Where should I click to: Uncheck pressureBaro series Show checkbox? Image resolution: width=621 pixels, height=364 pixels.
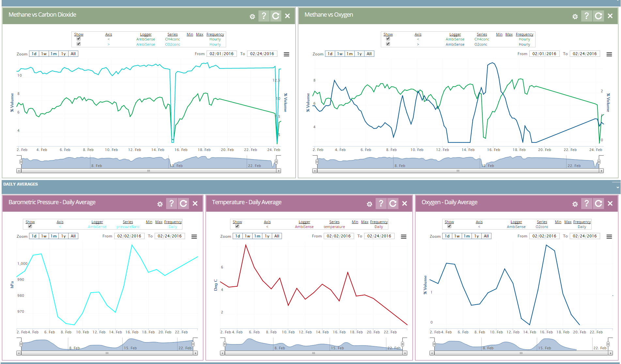click(30, 226)
